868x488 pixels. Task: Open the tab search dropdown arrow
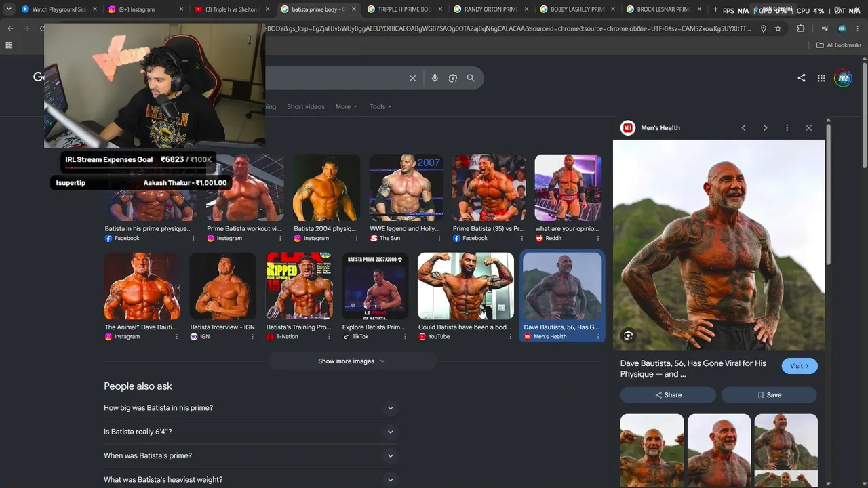[x=9, y=9]
